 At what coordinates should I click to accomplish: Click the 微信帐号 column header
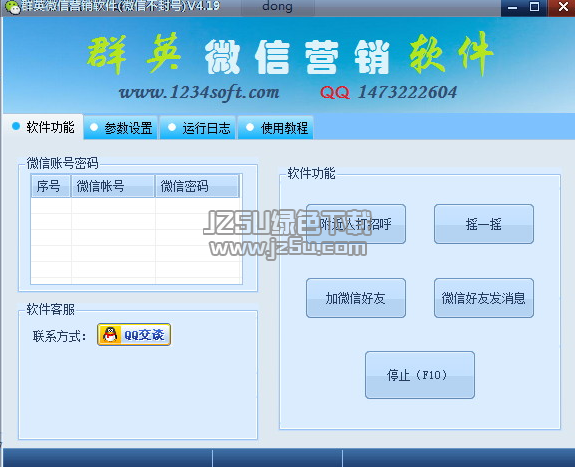[x=113, y=186]
